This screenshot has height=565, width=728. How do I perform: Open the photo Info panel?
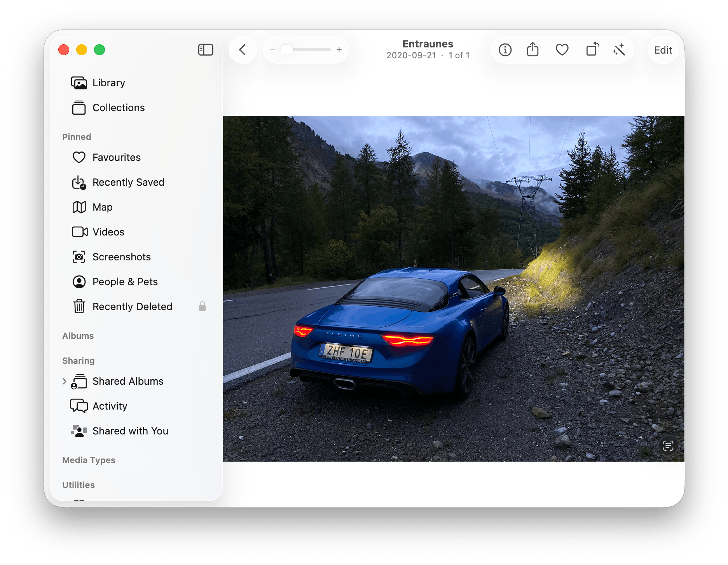click(x=505, y=50)
